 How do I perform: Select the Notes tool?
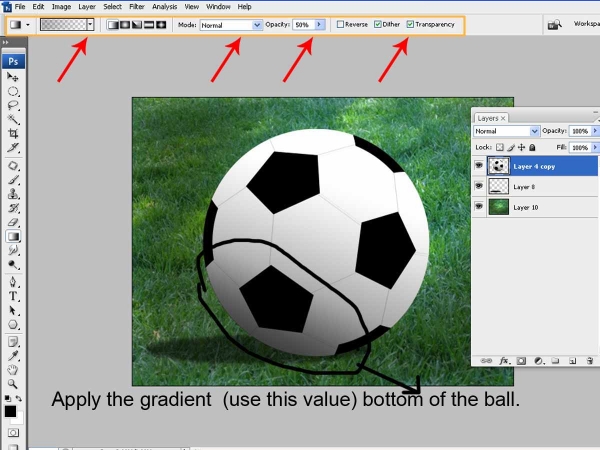13,342
